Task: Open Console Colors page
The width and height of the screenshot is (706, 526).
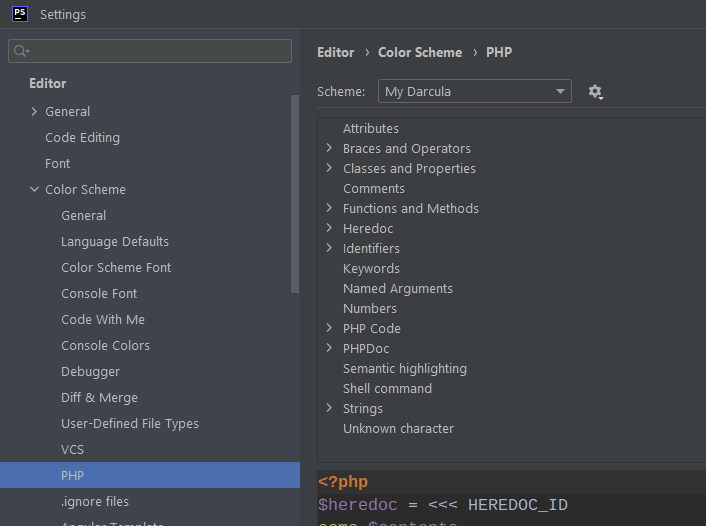Action: pos(105,345)
